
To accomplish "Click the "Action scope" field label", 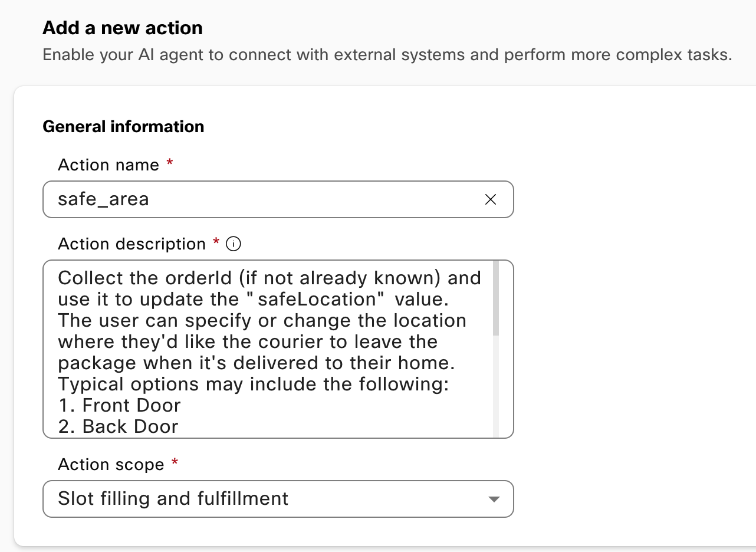I will click(111, 465).
